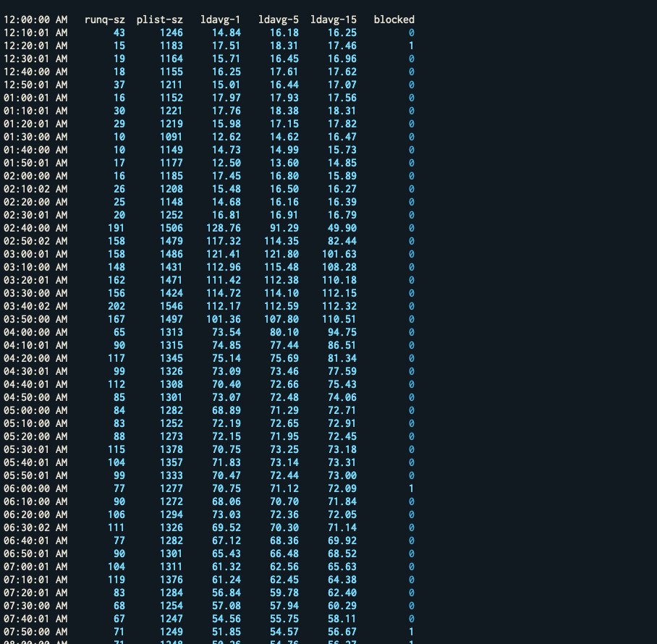The image size is (657, 644).
Task: Click ldavg-1 value 17.45
Action: tap(226, 176)
